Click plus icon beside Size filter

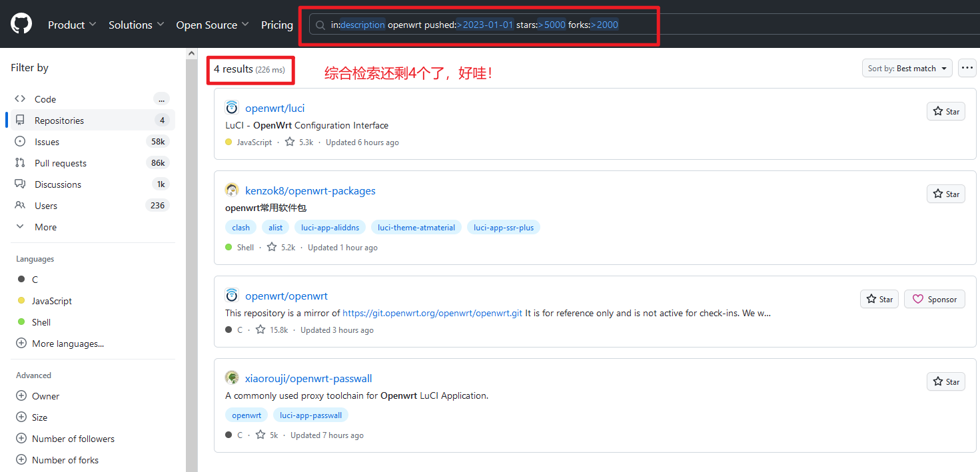point(21,417)
